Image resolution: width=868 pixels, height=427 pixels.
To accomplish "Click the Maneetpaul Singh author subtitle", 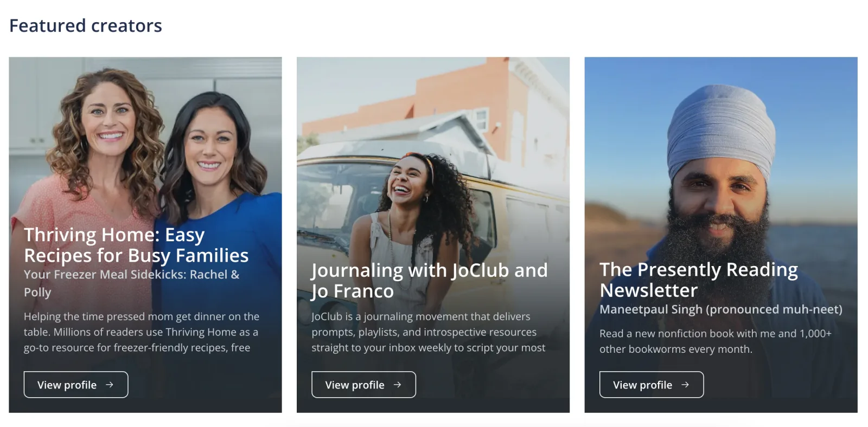I will (720, 309).
